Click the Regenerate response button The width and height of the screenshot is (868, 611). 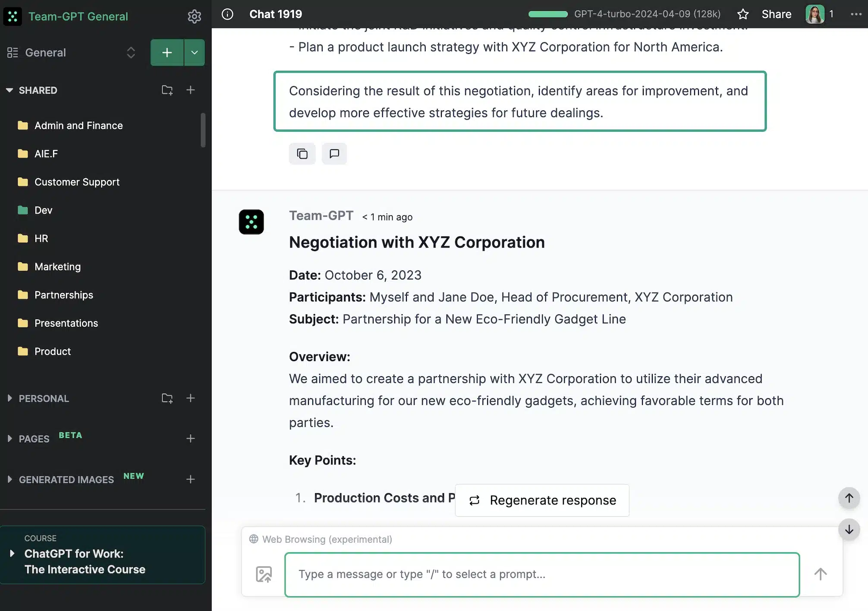(x=541, y=500)
